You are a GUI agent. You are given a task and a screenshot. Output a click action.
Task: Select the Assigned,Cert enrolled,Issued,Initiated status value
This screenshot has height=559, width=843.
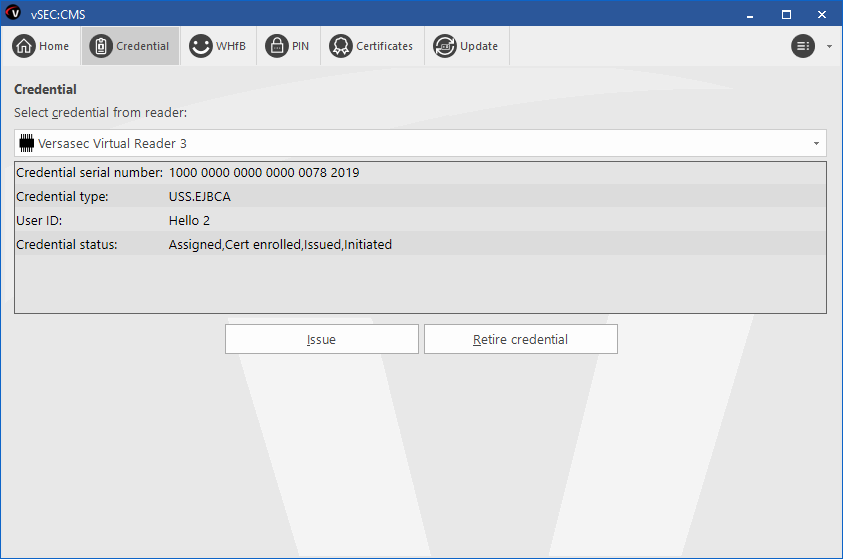(x=280, y=245)
